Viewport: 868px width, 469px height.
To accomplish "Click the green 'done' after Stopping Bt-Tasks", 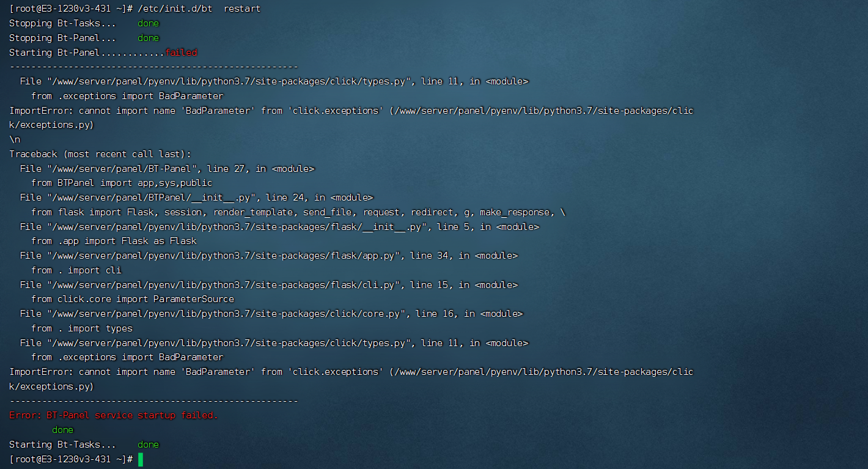I will point(148,23).
